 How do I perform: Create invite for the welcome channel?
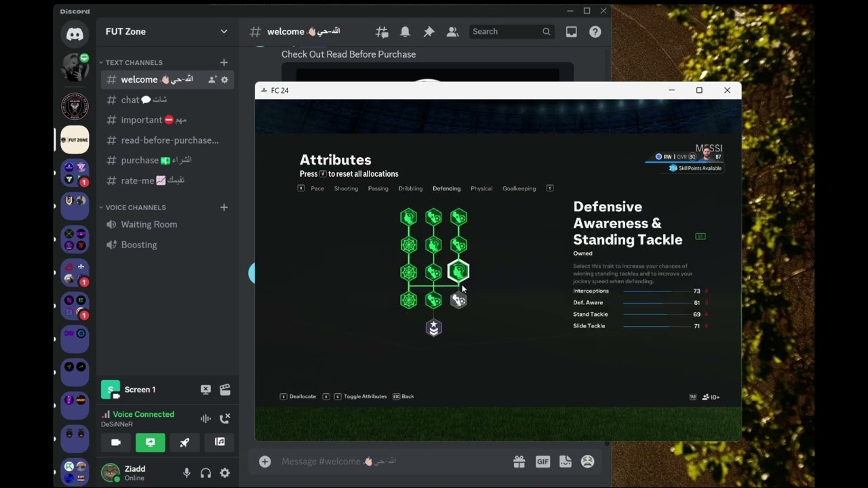tap(212, 79)
